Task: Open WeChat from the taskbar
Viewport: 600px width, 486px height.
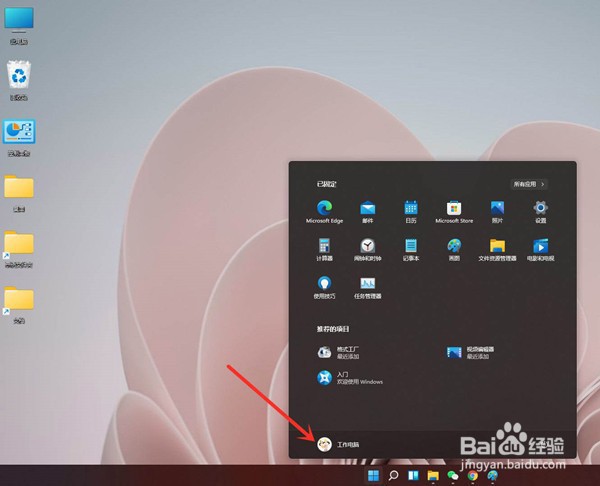Action: pos(453,475)
